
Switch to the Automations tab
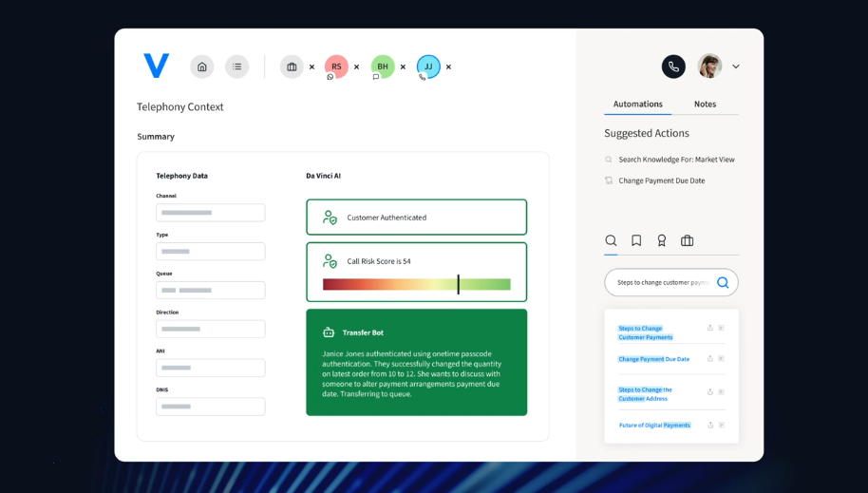[637, 104]
